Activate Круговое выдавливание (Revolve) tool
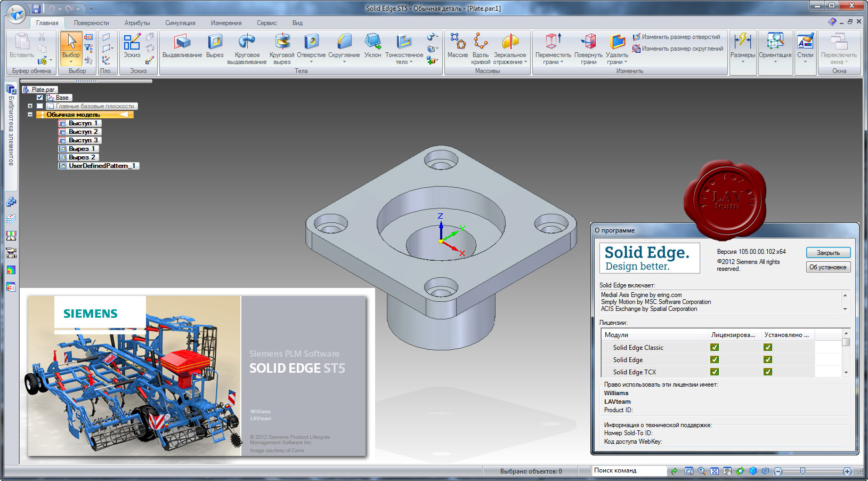The width and height of the screenshot is (868, 481). 247,49
